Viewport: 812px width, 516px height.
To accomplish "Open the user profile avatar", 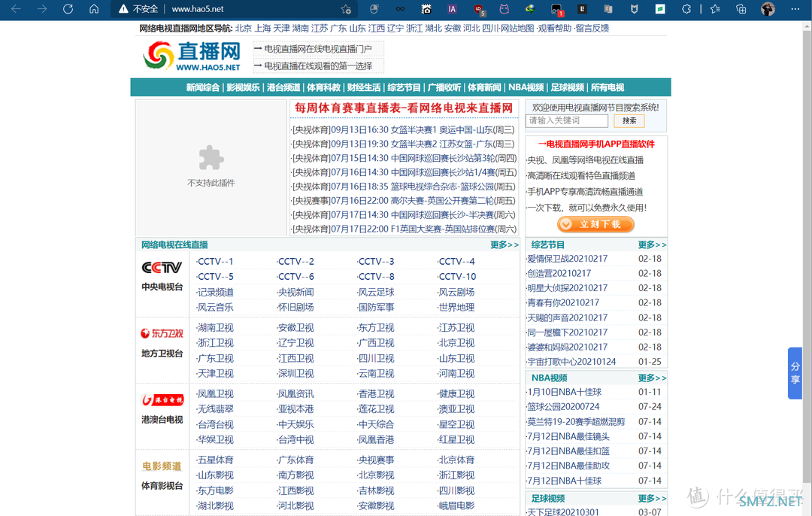I will coord(768,9).
